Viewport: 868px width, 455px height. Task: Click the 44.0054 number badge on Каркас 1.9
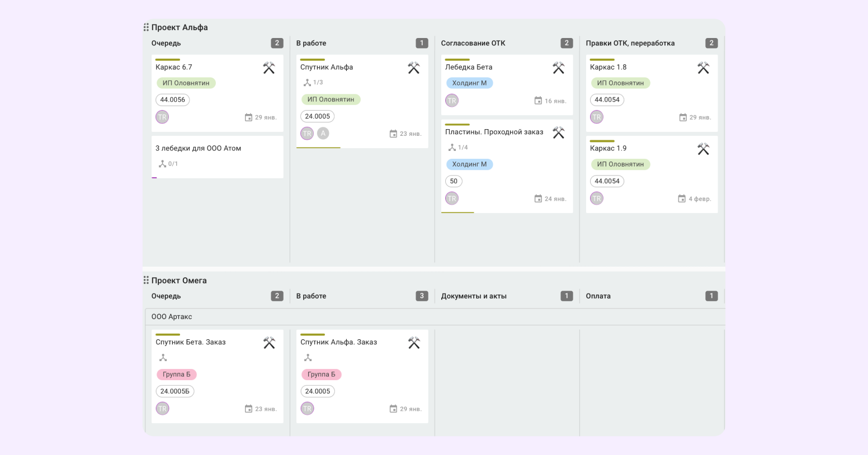[x=607, y=181]
